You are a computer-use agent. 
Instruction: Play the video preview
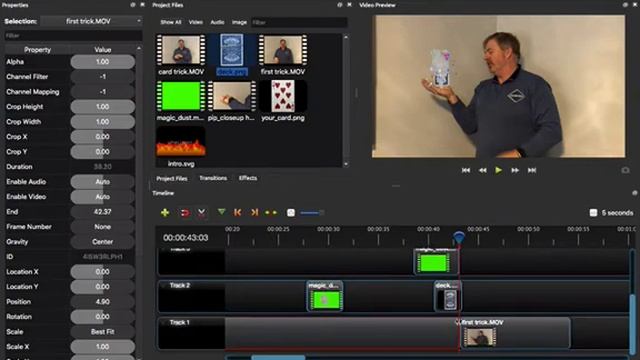point(498,170)
